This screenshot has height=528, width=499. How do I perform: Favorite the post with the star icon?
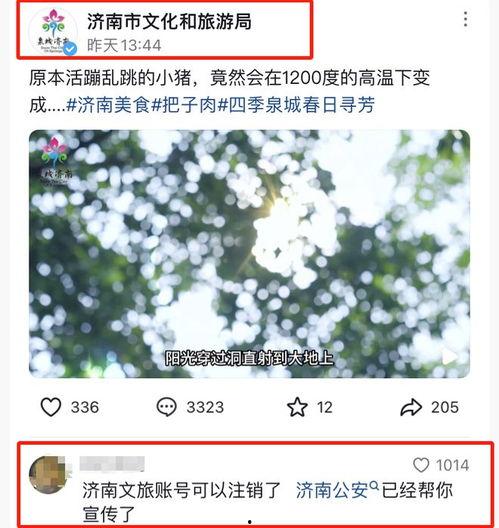pyautogui.click(x=297, y=407)
